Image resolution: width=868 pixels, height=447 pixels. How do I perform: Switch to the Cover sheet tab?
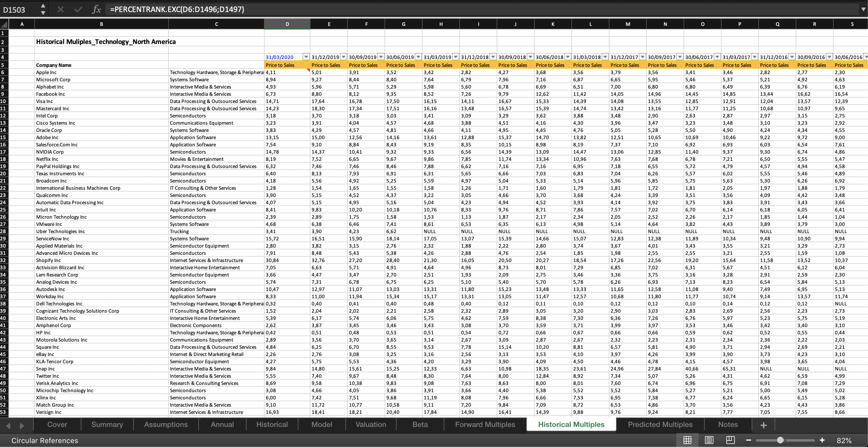(x=57, y=424)
